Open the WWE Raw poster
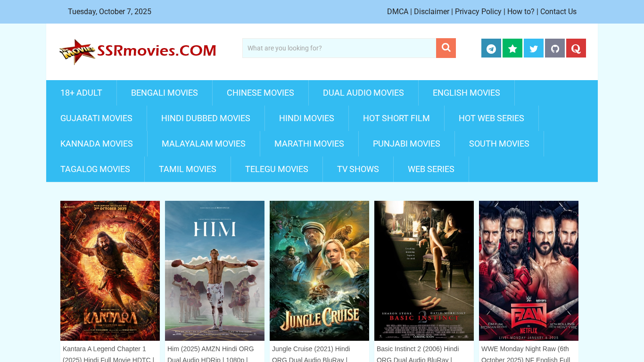 pos(528,271)
